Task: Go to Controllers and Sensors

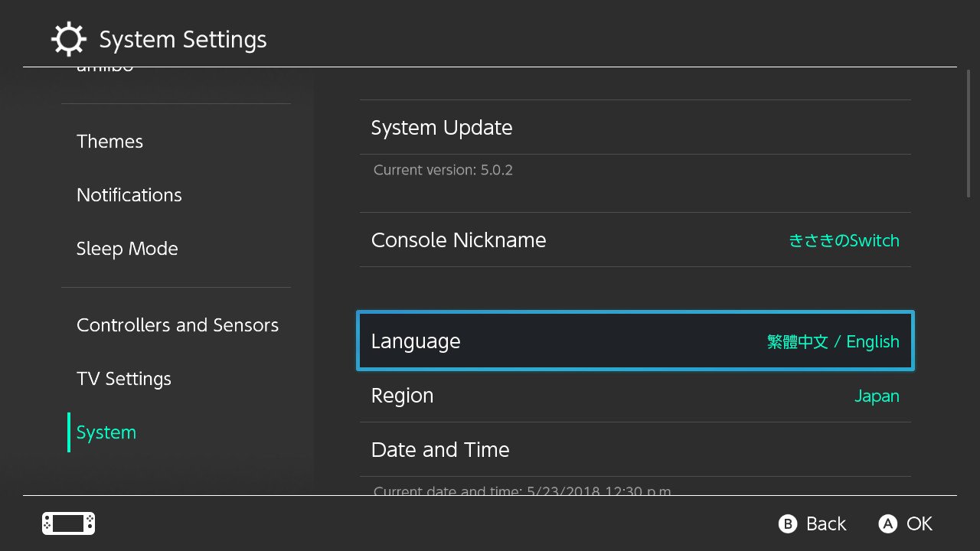Action: [177, 325]
